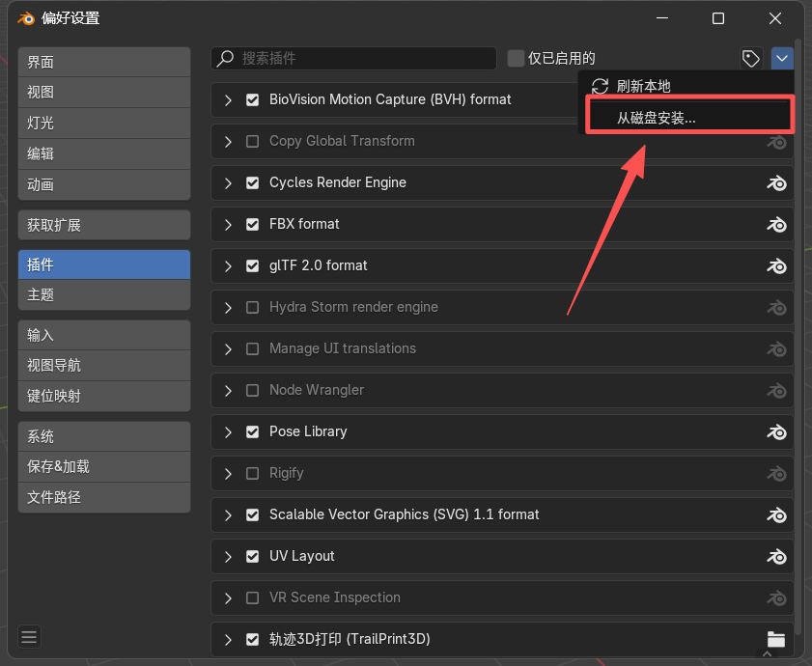Open 动画 preferences section

point(104,185)
